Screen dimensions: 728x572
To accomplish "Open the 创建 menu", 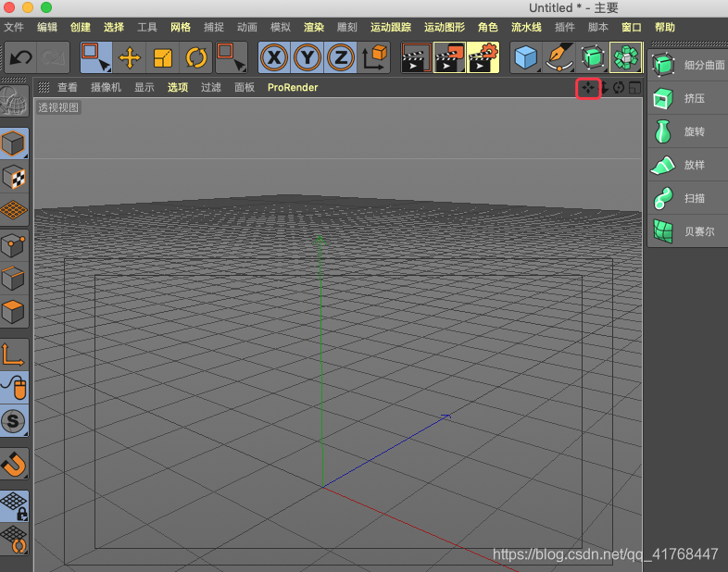I will (81, 28).
